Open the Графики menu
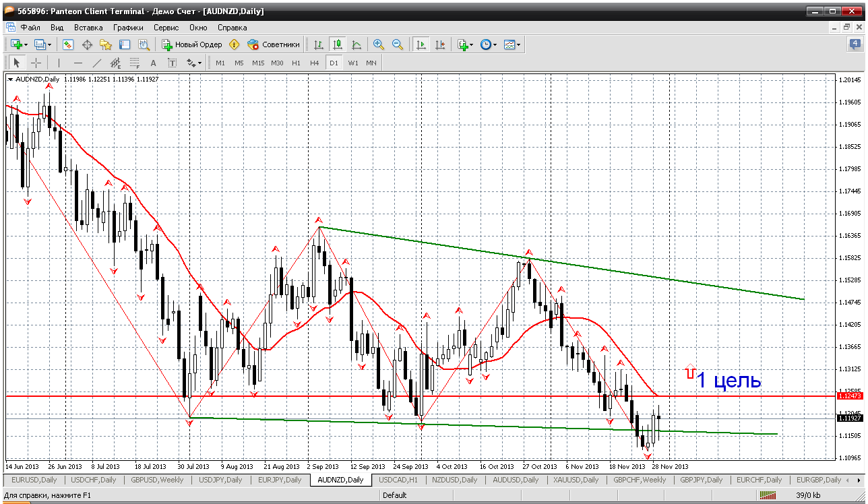This screenshot has width=868, height=504. [x=128, y=28]
